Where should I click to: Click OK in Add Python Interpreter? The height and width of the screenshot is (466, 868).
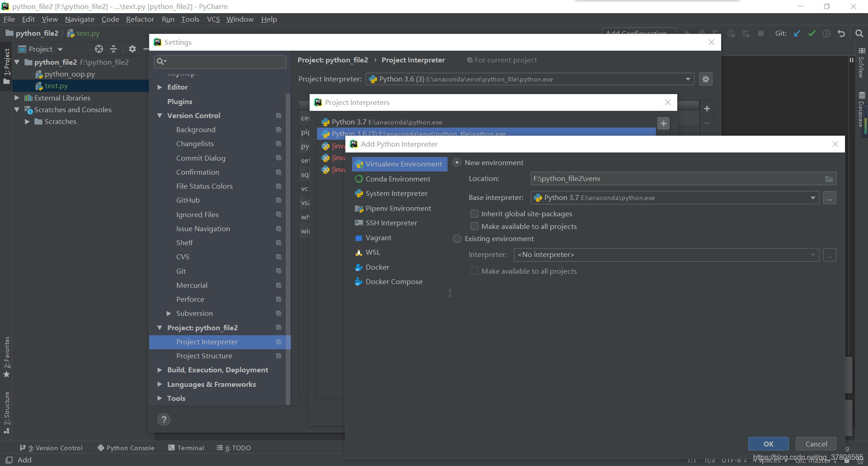click(769, 444)
